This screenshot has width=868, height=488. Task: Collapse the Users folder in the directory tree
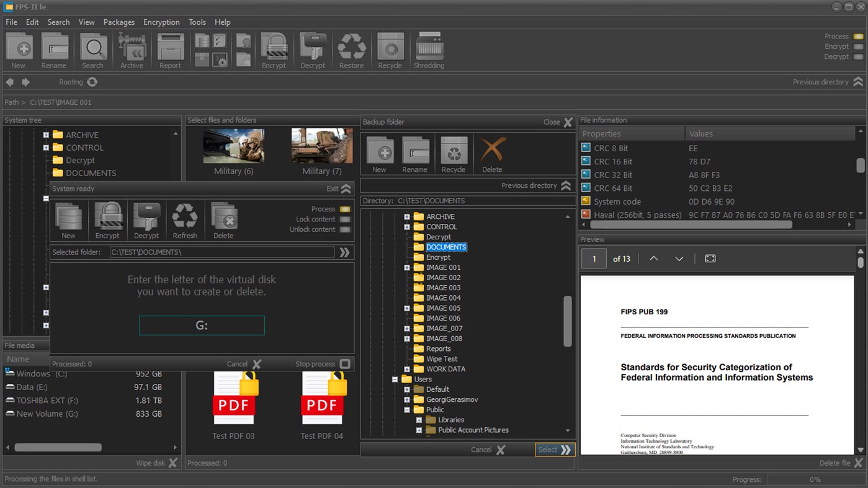395,379
